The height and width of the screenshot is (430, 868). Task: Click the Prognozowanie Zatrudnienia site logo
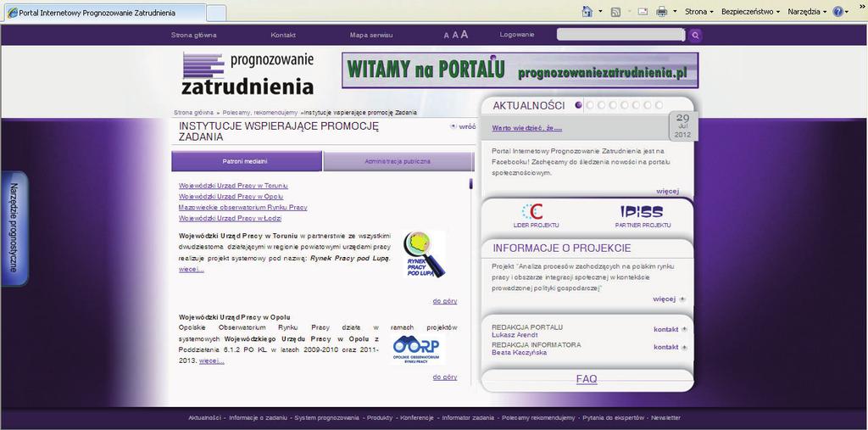248,73
